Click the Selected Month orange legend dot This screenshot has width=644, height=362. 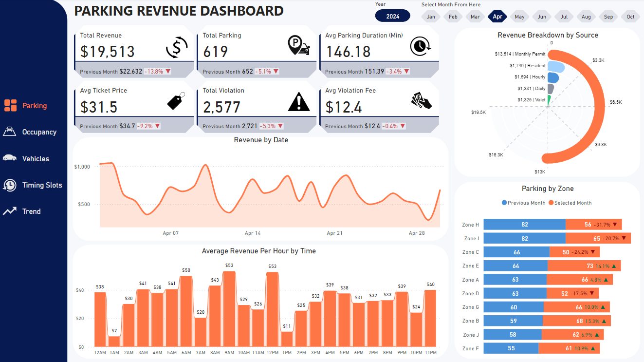(x=551, y=203)
